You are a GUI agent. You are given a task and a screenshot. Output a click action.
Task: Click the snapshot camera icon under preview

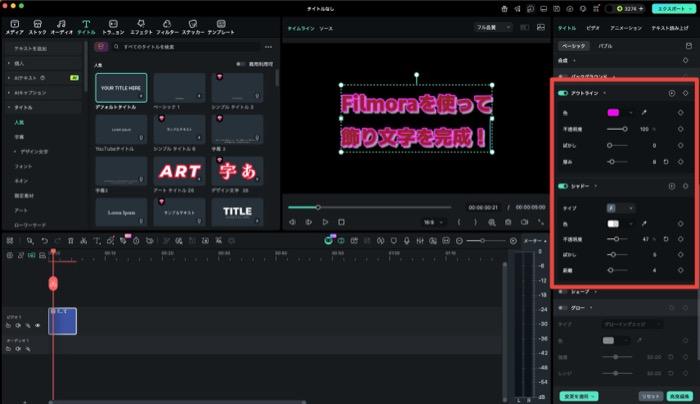(508, 222)
